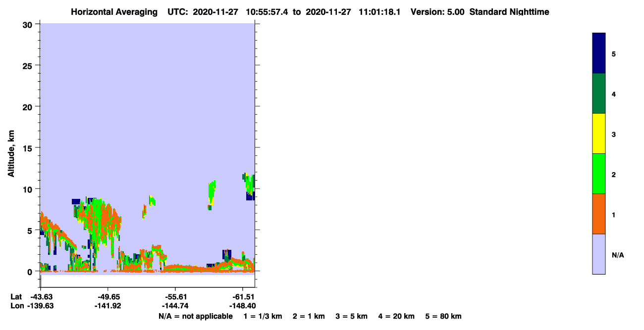Click the latitude value -49.65
This screenshot has height=330, width=644.
click(108, 297)
